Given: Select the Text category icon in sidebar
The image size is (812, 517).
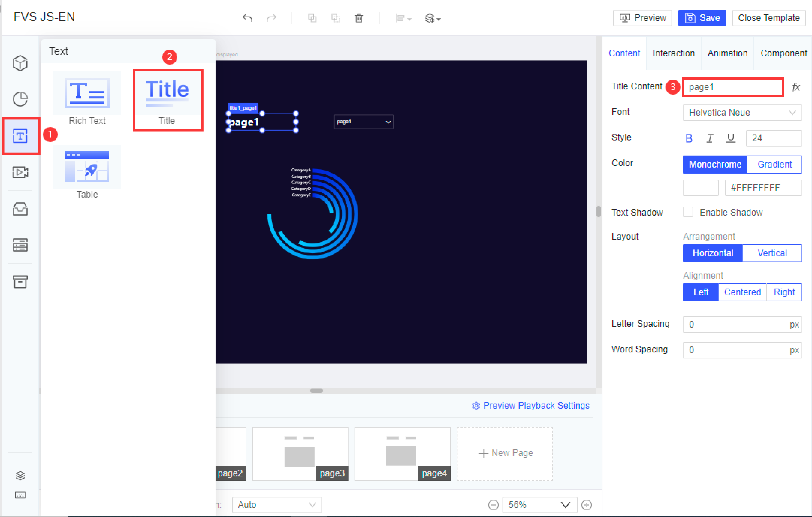Looking at the screenshot, I should (20, 136).
